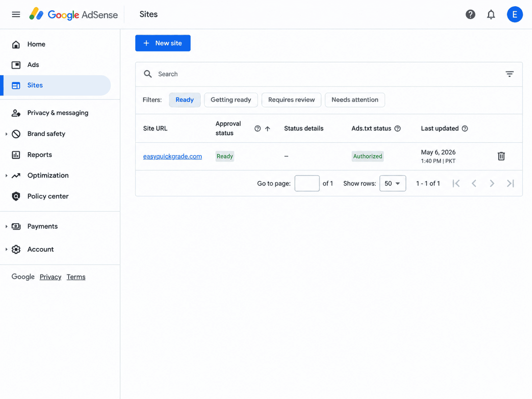Expand the Account section
This screenshot has width=532, height=399.
pos(6,249)
